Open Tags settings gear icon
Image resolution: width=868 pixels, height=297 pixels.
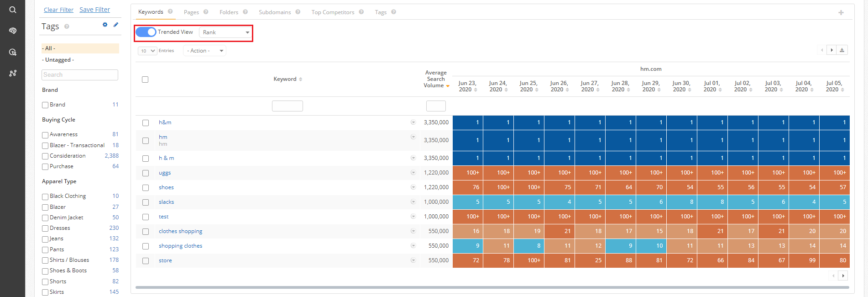105,25
